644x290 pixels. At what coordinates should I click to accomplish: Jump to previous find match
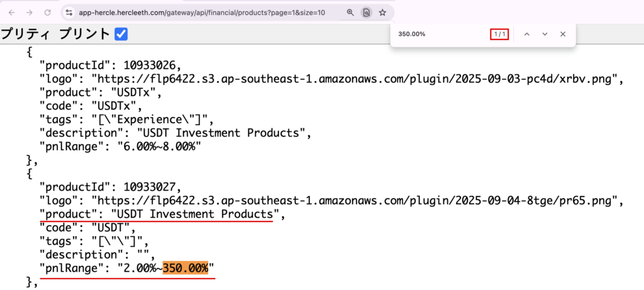coord(527,35)
